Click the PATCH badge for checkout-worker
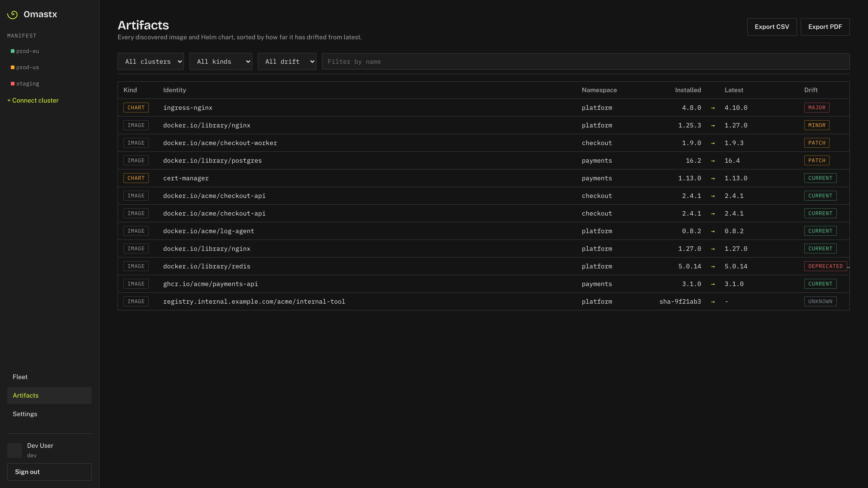The image size is (868, 488). (816, 143)
